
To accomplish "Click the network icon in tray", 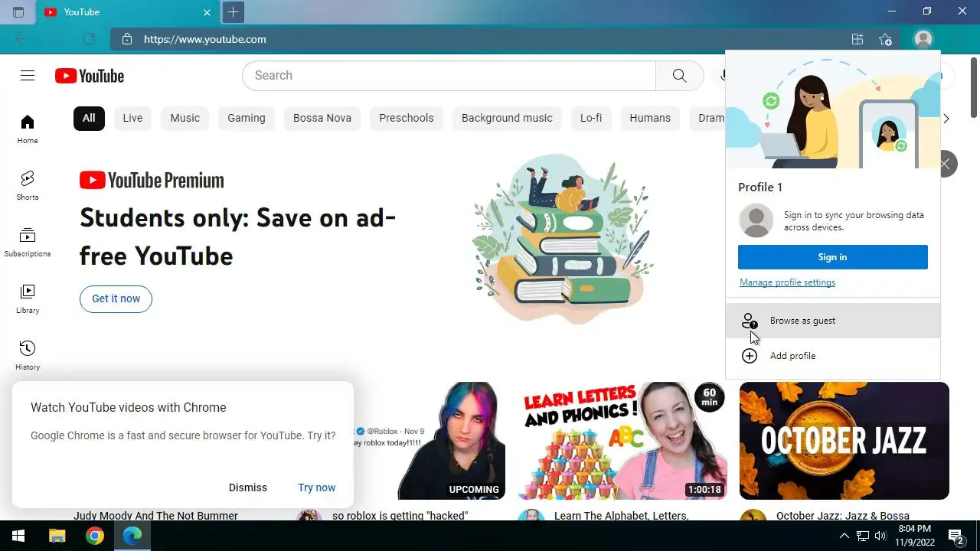I will coord(863,536).
